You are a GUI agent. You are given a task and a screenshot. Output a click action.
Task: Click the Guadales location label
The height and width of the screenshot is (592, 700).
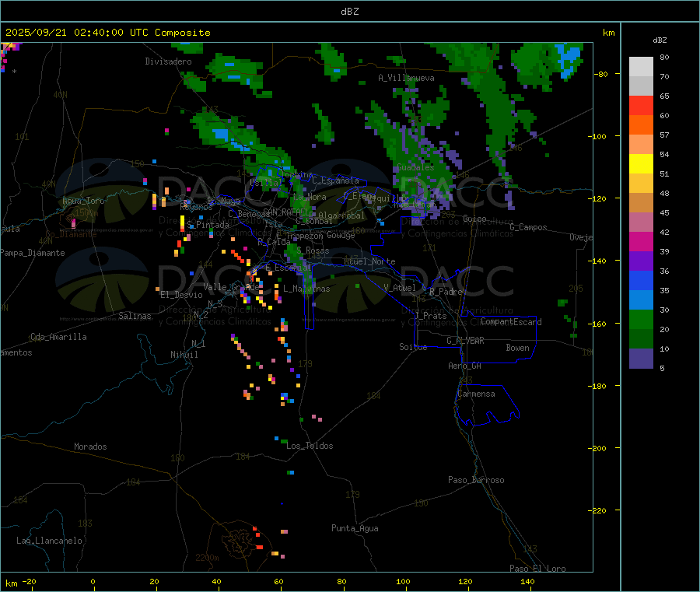coord(415,167)
